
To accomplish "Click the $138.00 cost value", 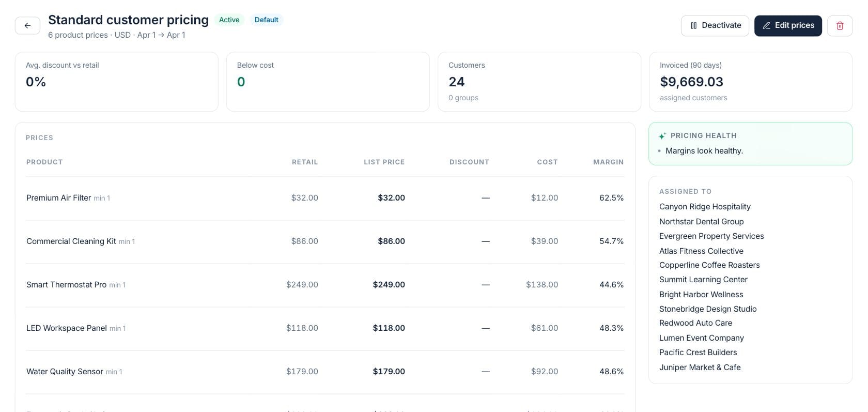I will click(542, 285).
